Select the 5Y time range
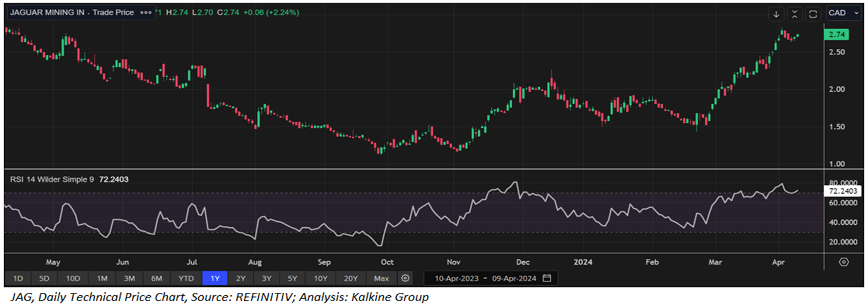The height and width of the screenshot is (306, 868). point(293,278)
